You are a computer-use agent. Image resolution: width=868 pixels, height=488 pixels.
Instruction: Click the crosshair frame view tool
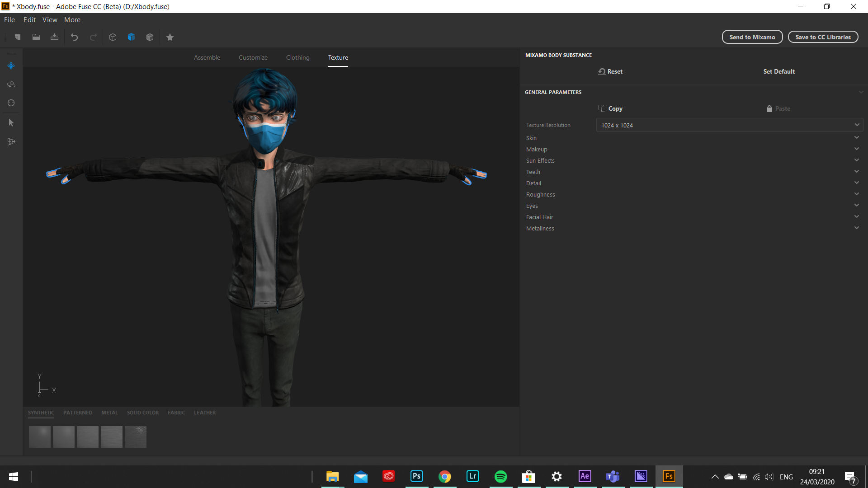pyautogui.click(x=11, y=103)
